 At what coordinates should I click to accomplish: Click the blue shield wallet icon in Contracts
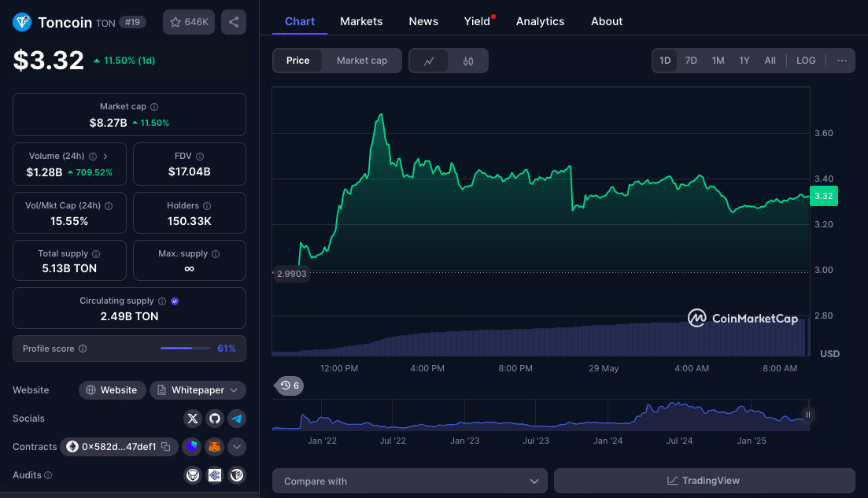[x=192, y=447]
